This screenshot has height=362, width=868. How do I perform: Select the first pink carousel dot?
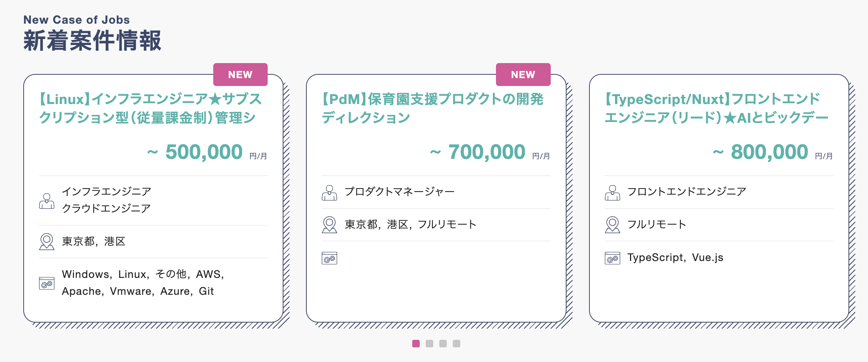coord(416,344)
